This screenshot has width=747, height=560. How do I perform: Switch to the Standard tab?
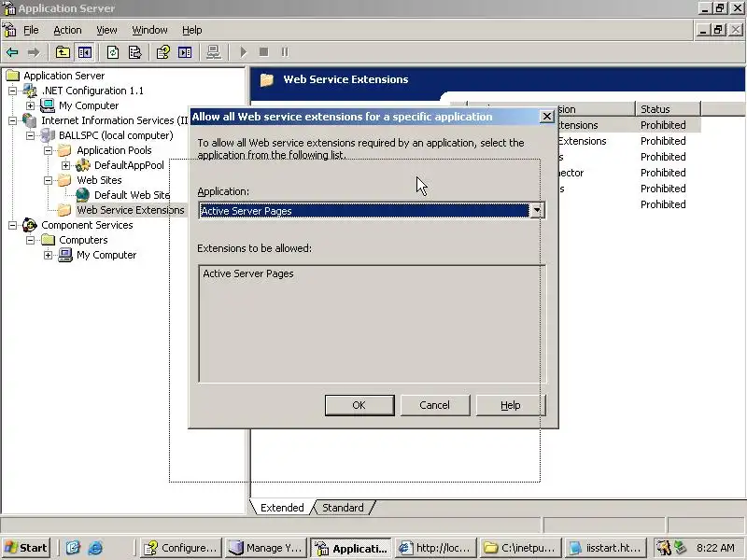click(343, 508)
